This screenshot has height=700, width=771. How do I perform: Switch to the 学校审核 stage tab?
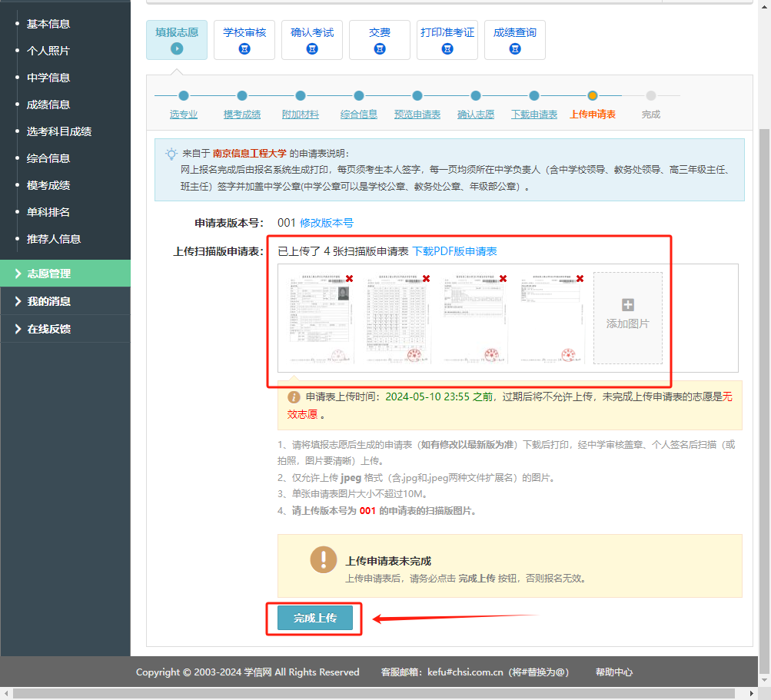pos(244,40)
